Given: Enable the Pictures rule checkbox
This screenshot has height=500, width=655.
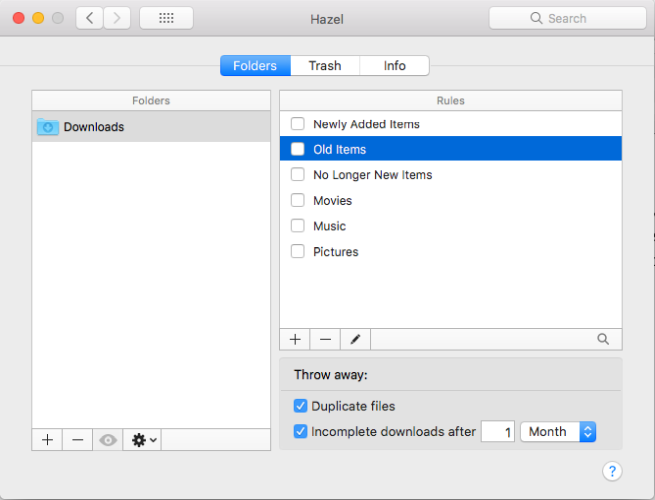Looking at the screenshot, I should (297, 251).
